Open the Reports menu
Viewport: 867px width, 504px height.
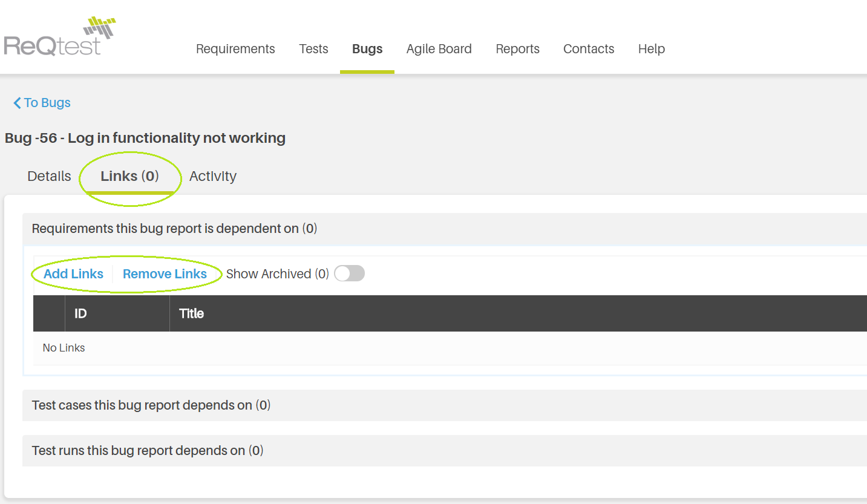517,49
